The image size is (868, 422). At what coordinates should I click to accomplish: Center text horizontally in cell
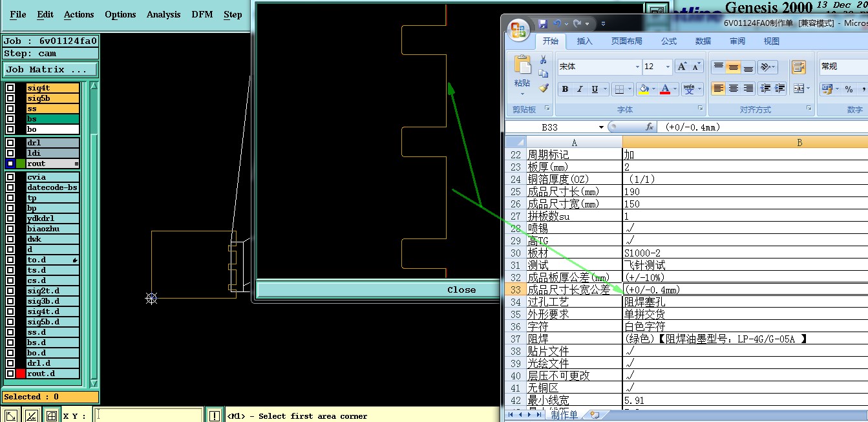[733, 89]
